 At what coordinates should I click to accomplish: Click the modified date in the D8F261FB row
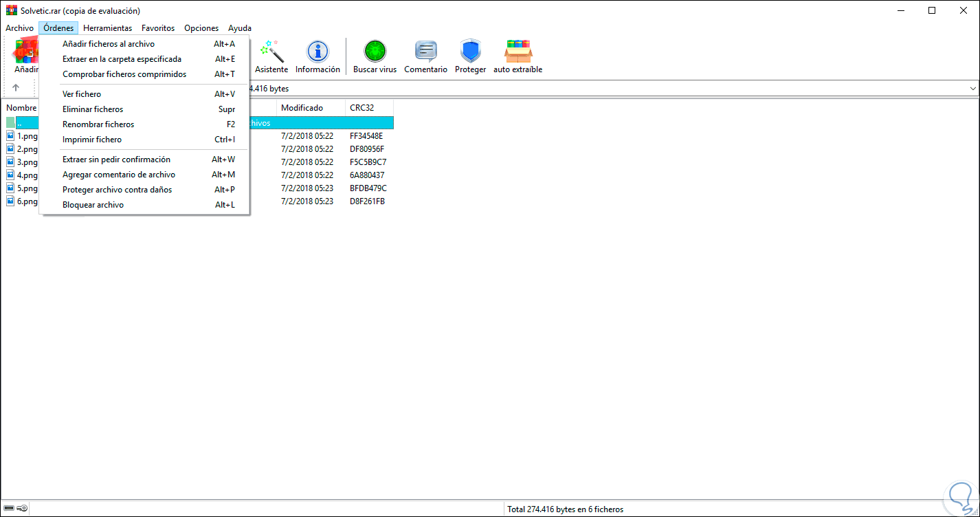(307, 201)
